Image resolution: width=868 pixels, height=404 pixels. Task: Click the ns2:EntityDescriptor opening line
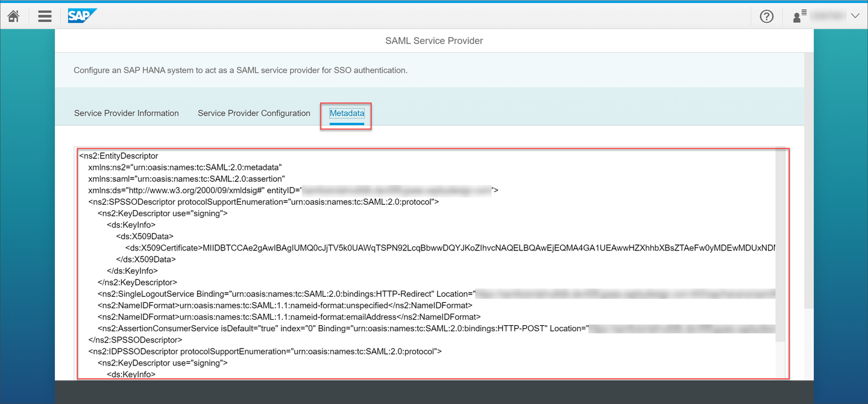[119, 156]
